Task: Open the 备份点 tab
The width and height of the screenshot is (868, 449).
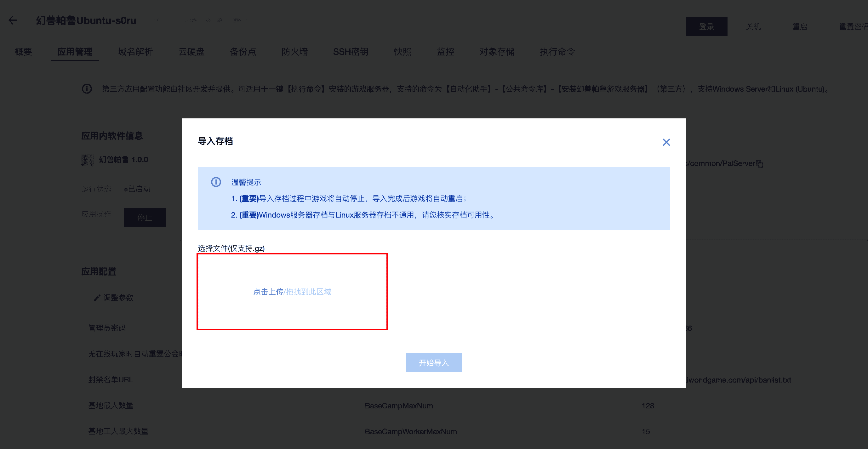Action: click(244, 52)
